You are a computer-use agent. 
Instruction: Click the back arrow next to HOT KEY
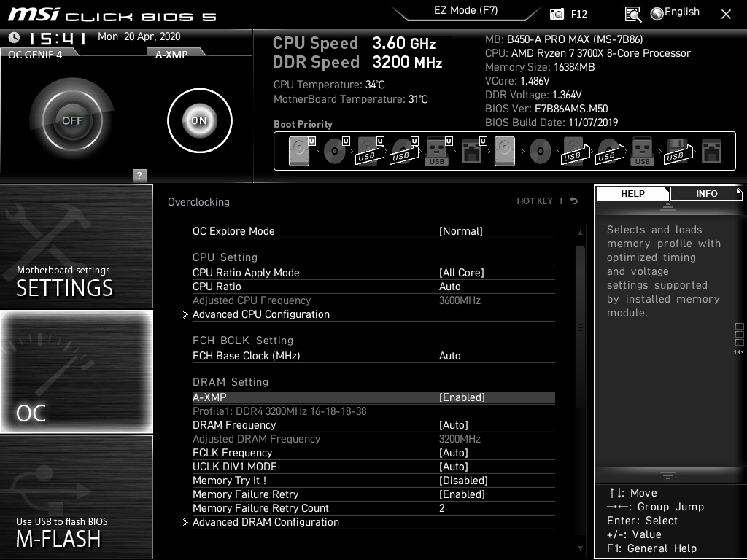coord(573,201)
